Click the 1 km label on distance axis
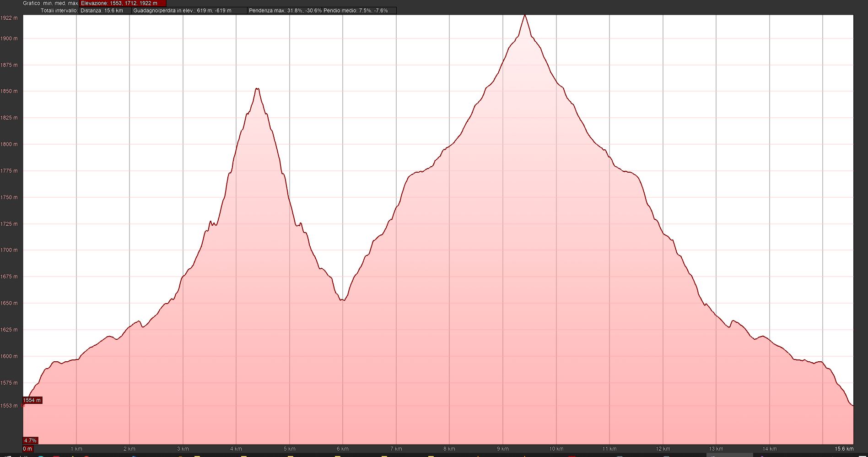This screenshot has height=457, width=868. 76,449
